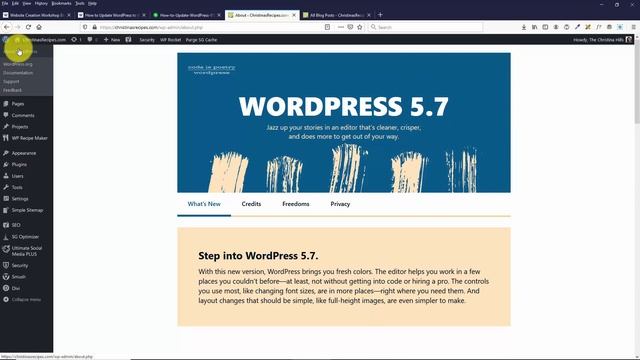Click WP Rocket in admin bar
Image resolution: width=640 pixels, height=360 pixels.
170,40
